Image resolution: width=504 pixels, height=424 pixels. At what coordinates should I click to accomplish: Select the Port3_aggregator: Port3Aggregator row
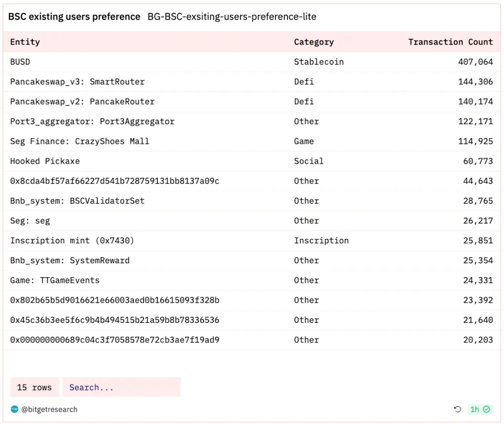pyautogui.click(x=92, y=122)
